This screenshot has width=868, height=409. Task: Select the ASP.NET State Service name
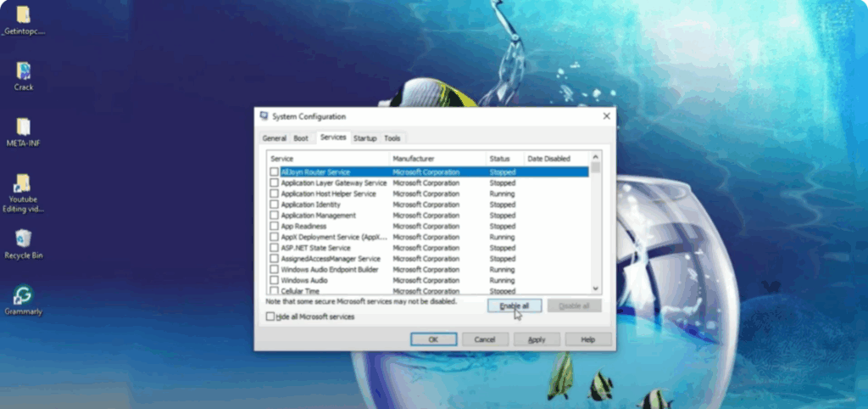[315, 248]
